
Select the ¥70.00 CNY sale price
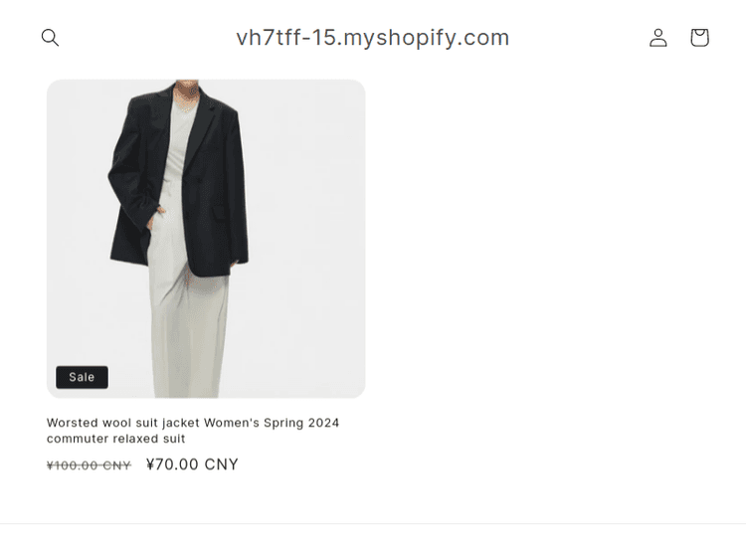(192, 465)
